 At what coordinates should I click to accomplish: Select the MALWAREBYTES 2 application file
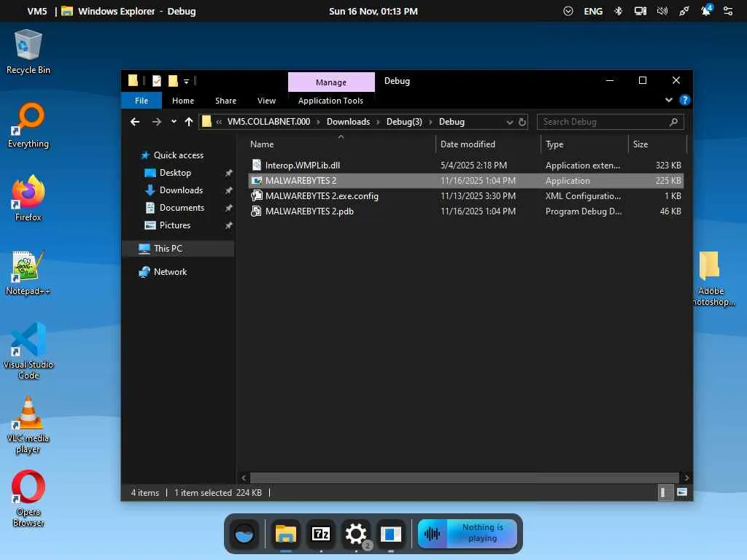(x=466, y=181)
